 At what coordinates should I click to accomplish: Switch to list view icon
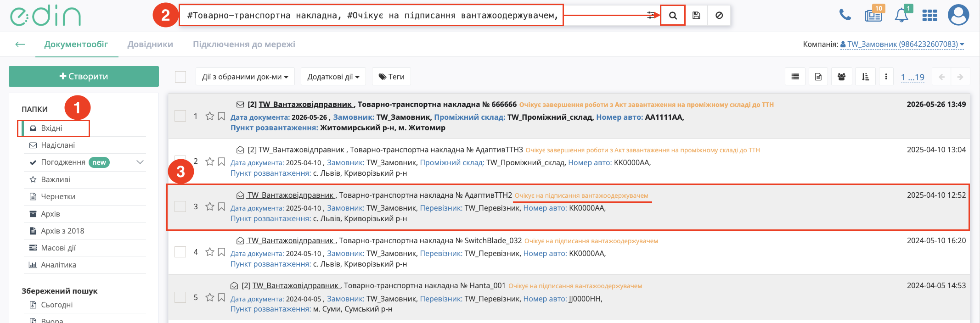(795, 77)
